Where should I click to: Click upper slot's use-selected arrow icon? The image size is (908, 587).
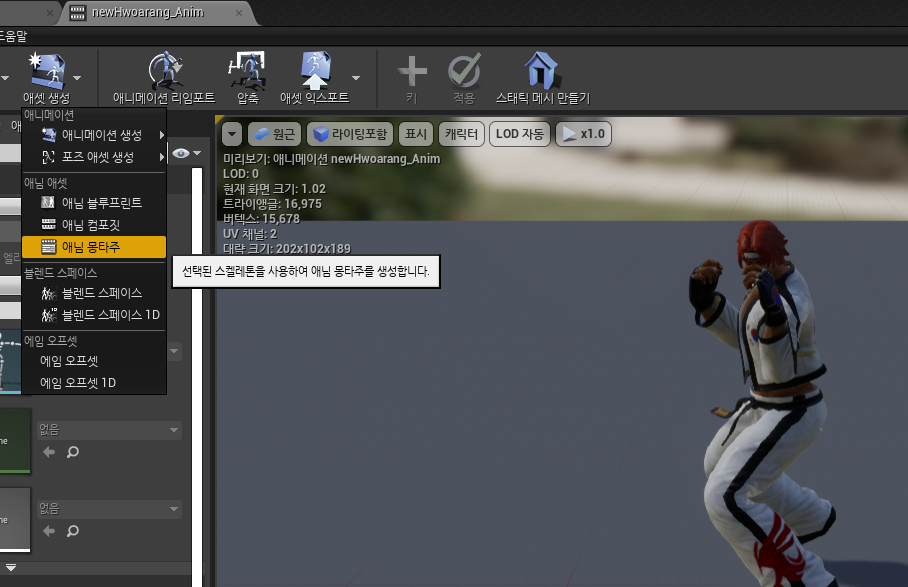click(x=49, y=452)
